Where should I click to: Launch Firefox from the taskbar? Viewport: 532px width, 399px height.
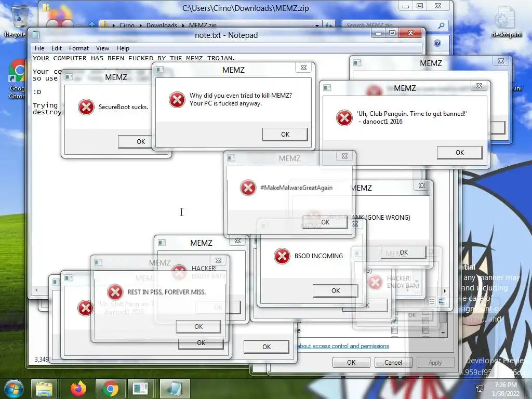pos(78,389)
